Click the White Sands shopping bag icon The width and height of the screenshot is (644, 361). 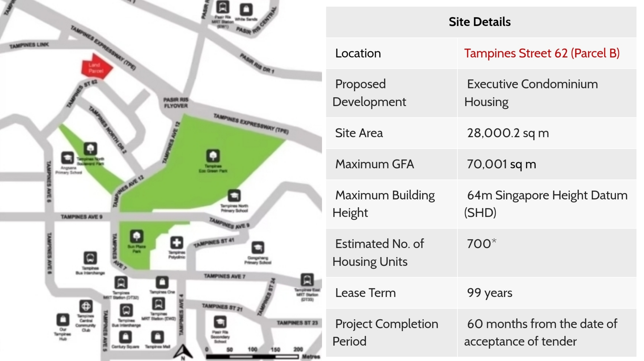coord(246,10)
